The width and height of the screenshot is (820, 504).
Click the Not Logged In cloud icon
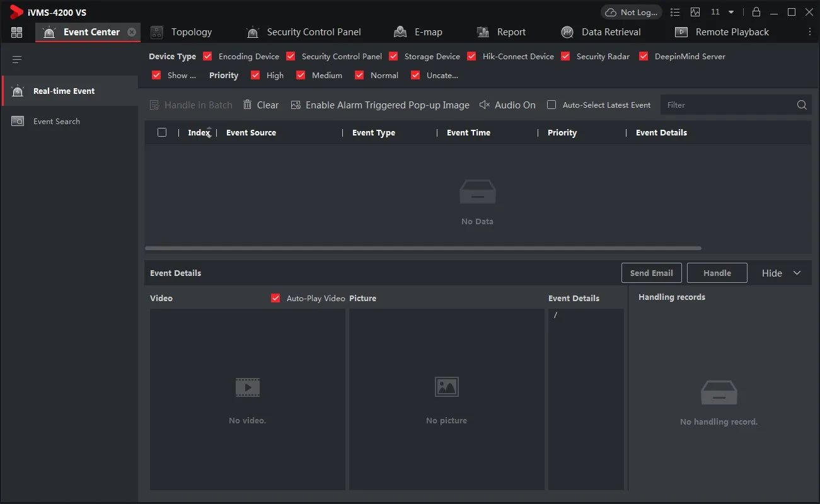tap(610, 12)
